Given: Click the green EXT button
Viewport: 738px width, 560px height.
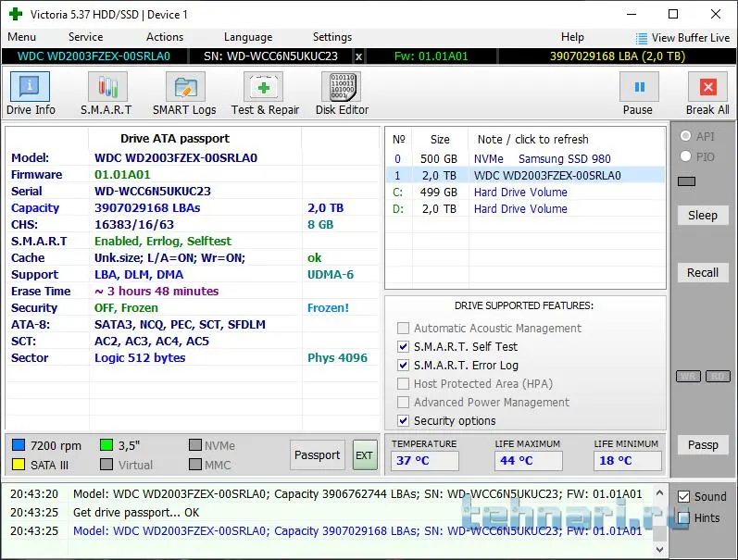Looking at the screenshot, I should [365, 455].
